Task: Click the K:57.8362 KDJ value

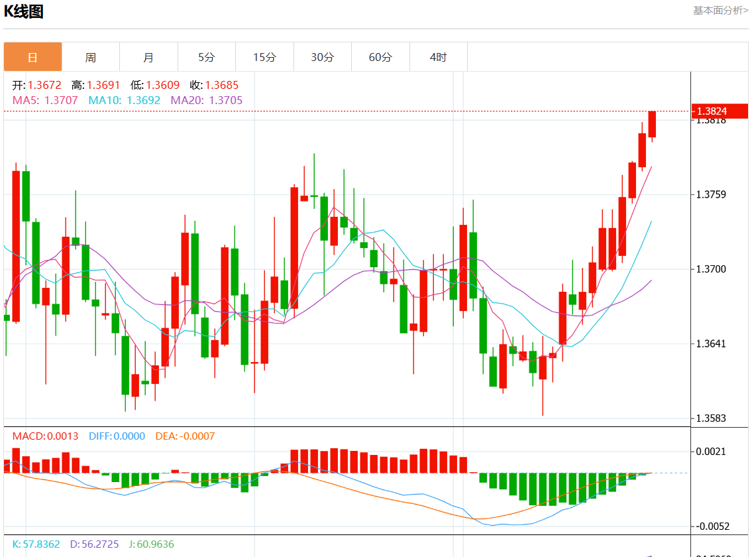Action: pyautogui.click(x=36, y=544)
